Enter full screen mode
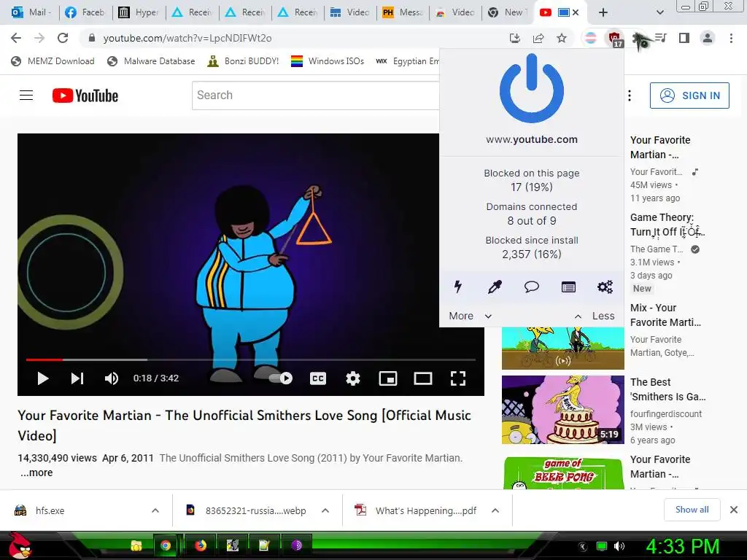 (x=458, y=378)
